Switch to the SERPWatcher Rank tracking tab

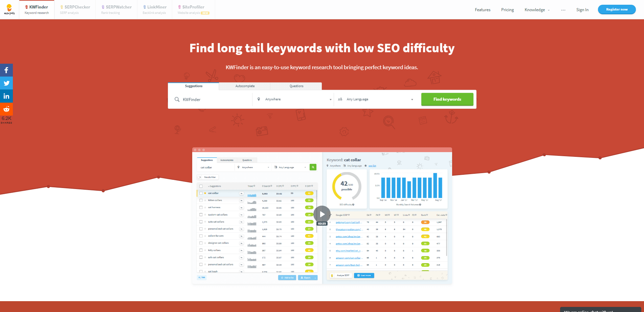[116, 9]
